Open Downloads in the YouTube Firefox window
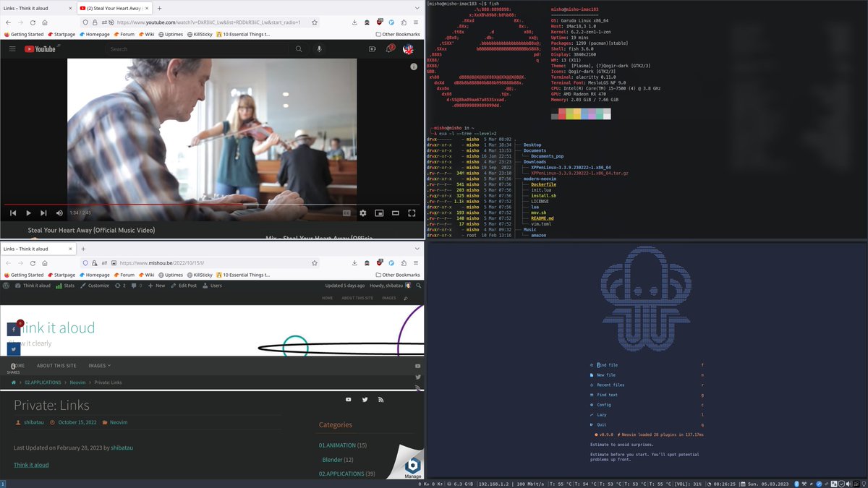Viewport: 868px width, 488px height. [355, 22]
